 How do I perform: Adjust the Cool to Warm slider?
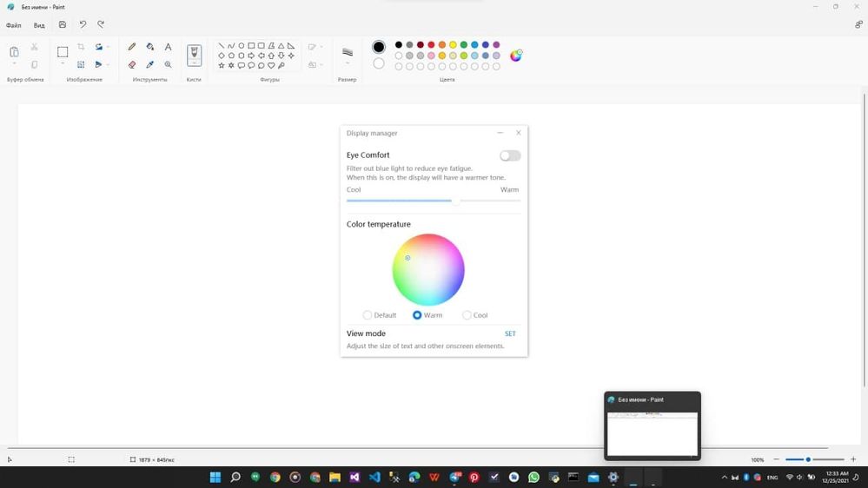pos(434,201)
